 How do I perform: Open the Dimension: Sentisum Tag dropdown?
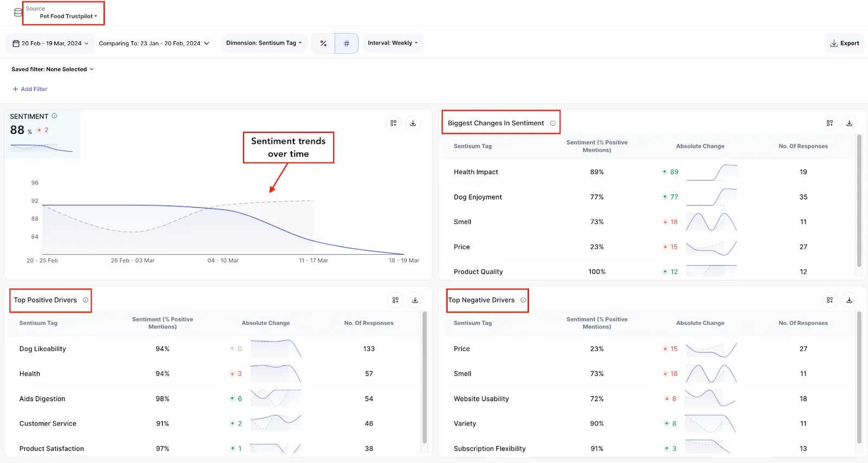(264, 43)
